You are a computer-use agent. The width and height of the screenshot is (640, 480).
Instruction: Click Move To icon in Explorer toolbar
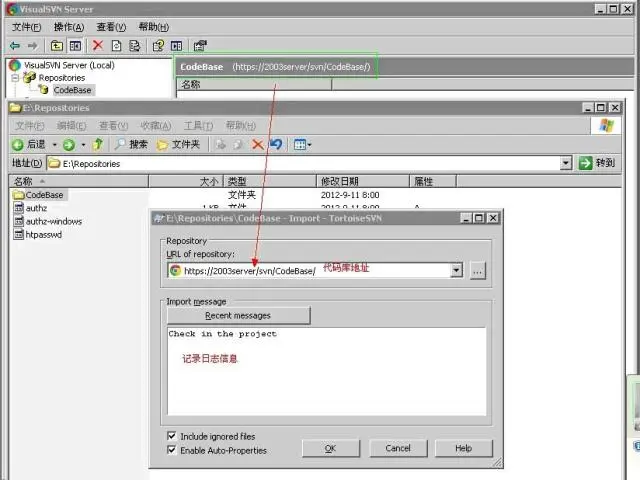pos(221,144)
